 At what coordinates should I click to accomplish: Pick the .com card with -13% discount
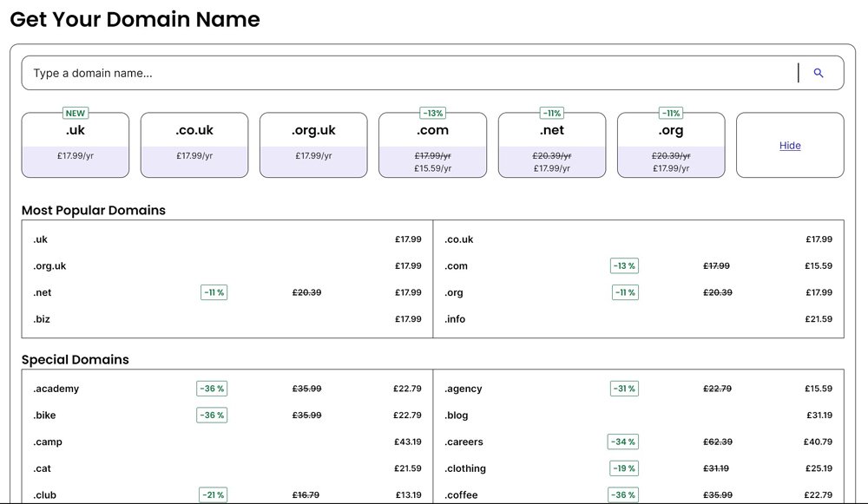pos(433,145)
